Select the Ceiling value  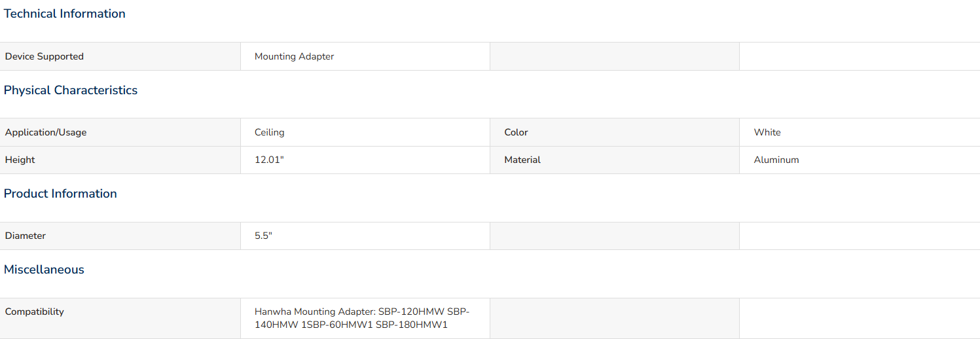coord(270,132)
